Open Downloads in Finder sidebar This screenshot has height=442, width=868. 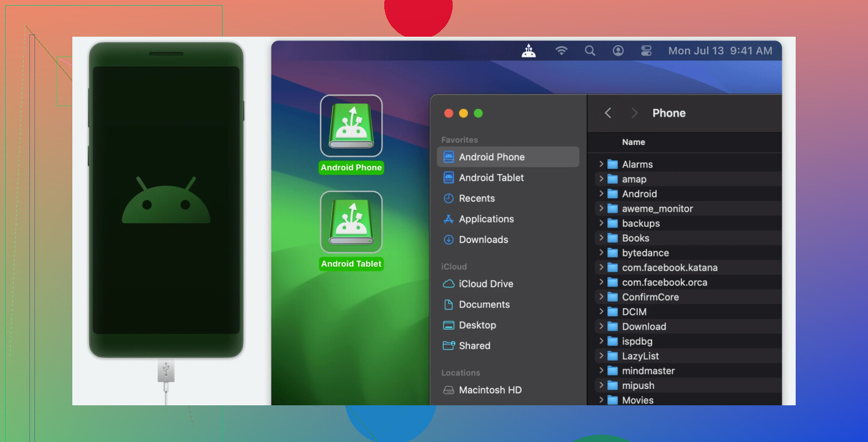point(508,239)
